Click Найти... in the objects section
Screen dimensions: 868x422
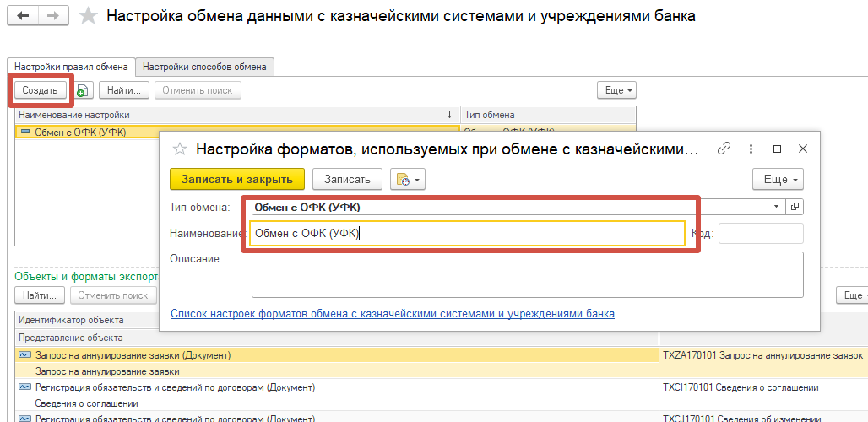coord(40,295)
